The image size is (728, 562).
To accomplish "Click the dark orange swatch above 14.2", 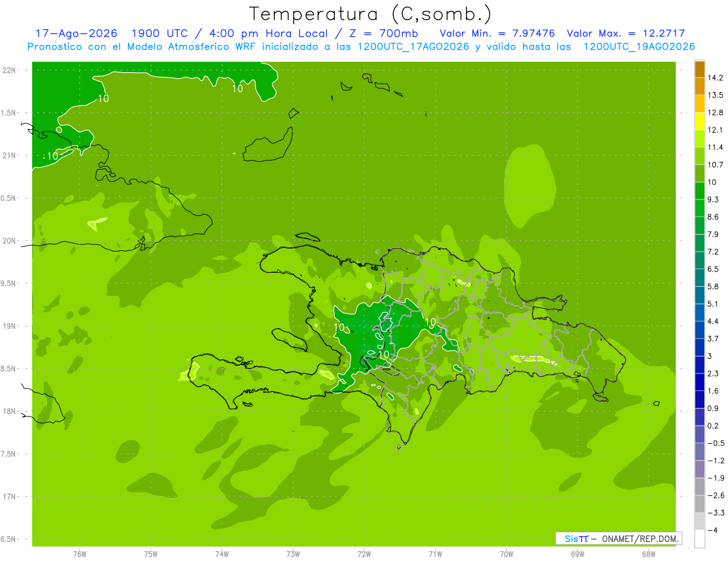I will [x=699, y=69].
